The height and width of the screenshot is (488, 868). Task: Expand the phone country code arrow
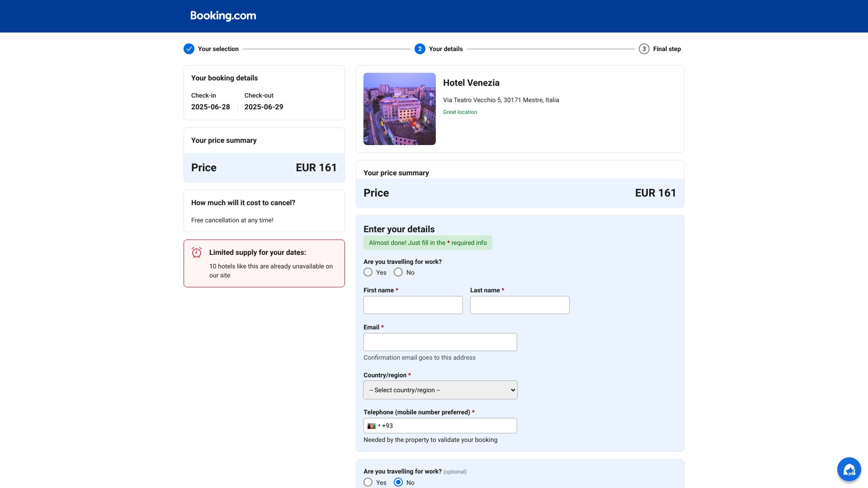[x=379, y=426]
